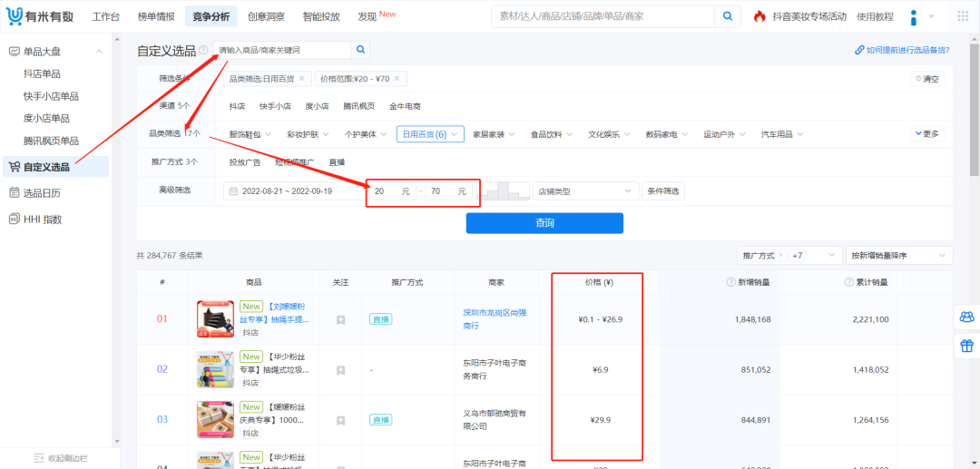Click the minimum price field showing 20

pyautogui.click(x=392, y=191)
